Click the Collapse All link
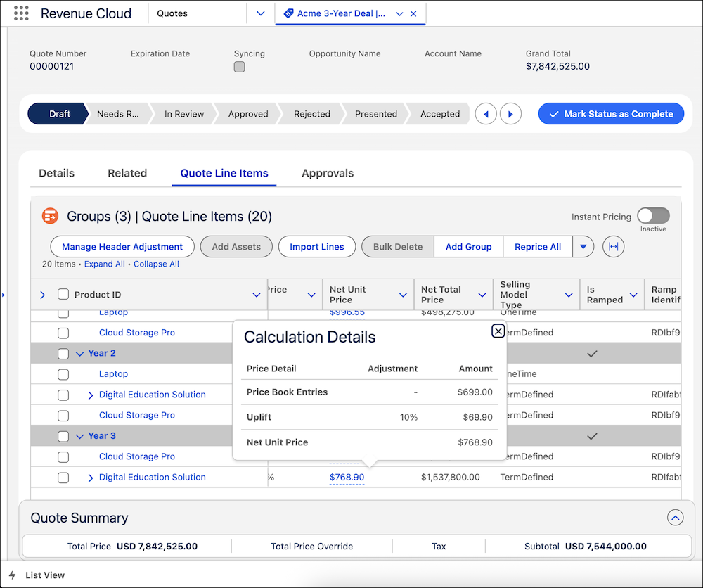703x588 pixels. (x=156, y=264)
